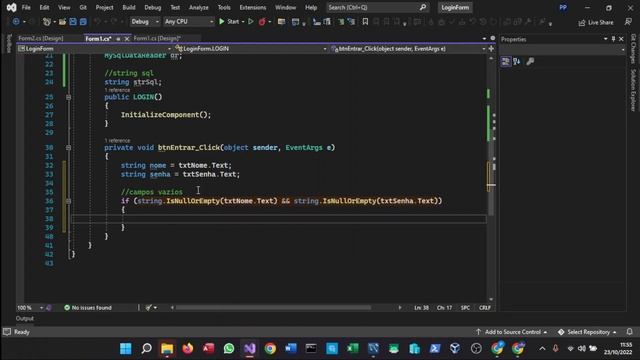Open a file with the folder icon

(x=62, y=22)
